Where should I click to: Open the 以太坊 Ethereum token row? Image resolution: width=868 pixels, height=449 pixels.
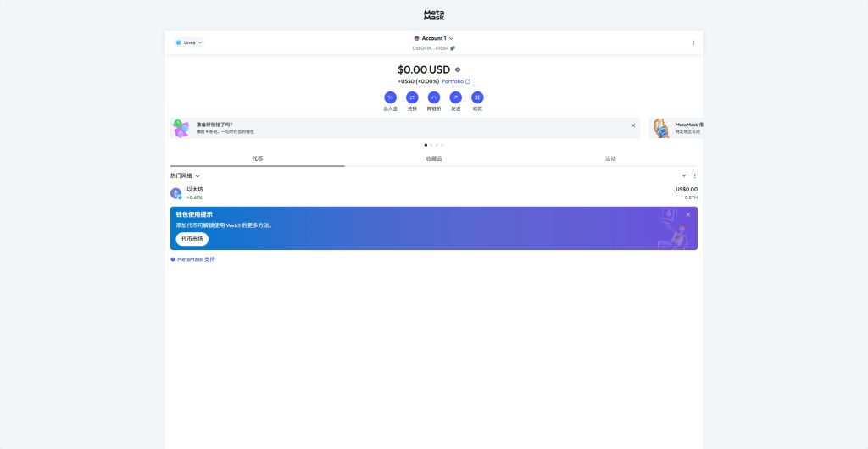point(433,193)
